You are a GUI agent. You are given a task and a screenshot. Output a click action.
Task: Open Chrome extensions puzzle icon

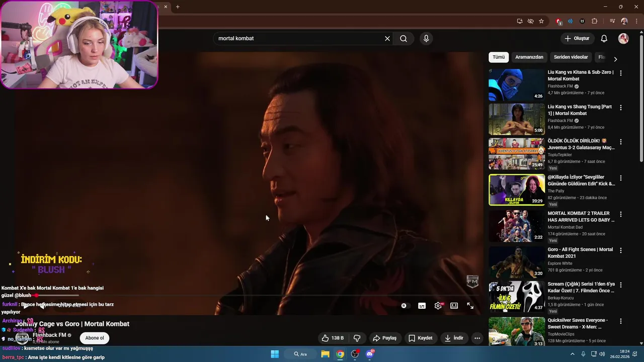(x=595, y=21)
